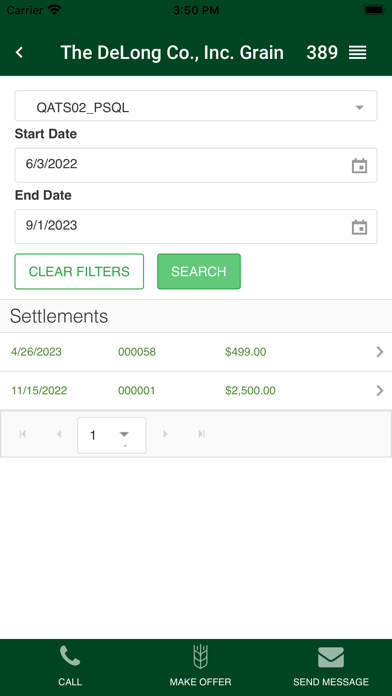Go to first page of settlements
392x696 pixels.
(x=23, y=434)
